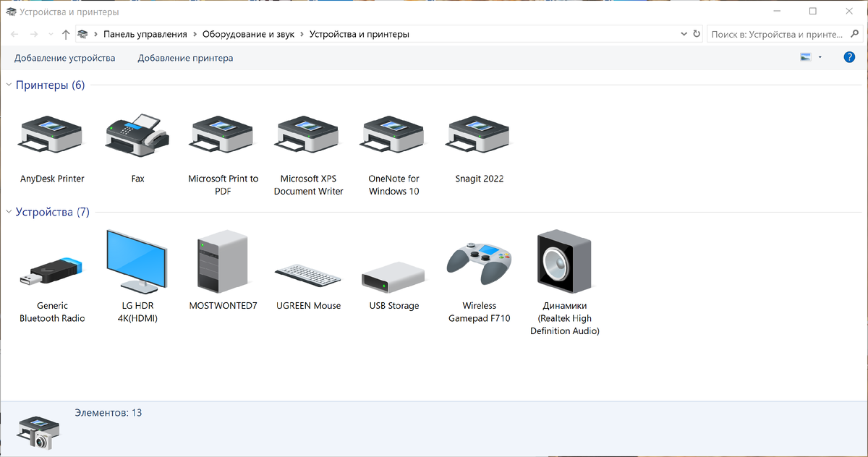Click the AnyDesk Printer label
868x457 pixels.
[x=52, y=179]
